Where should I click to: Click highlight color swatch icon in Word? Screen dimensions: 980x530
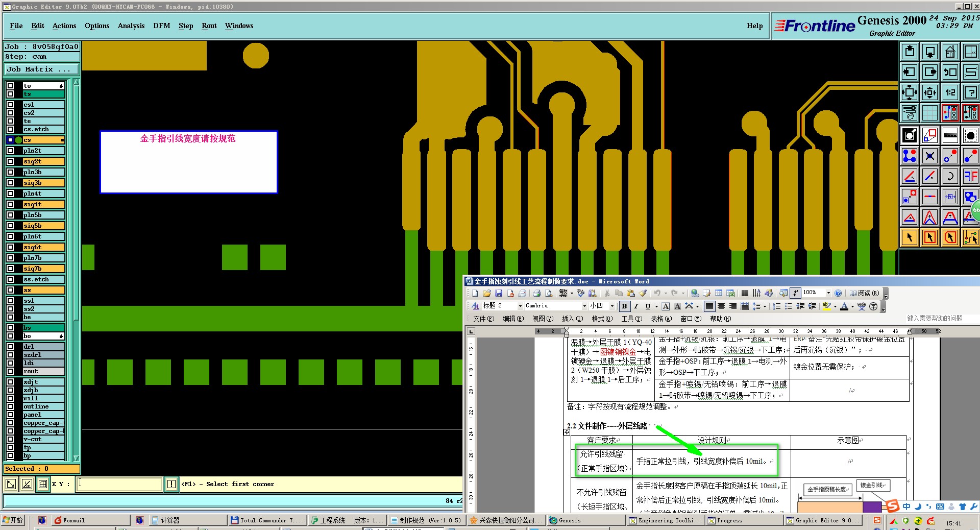(x=827, y=306)
